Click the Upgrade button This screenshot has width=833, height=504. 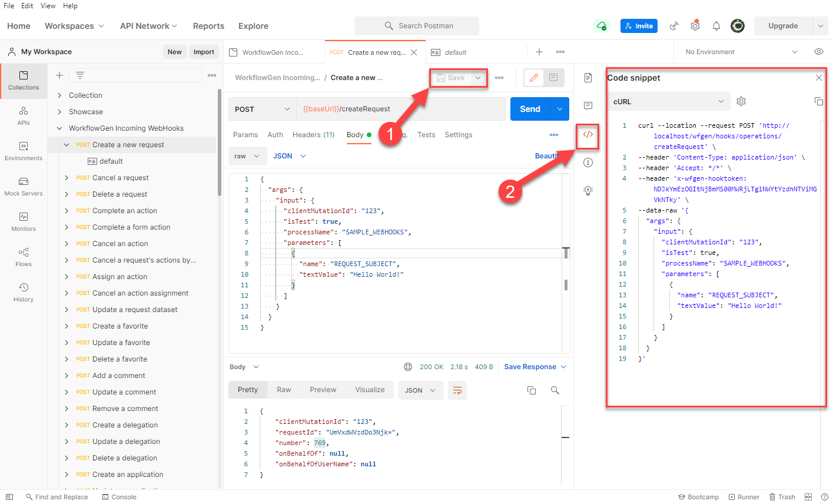coord(783,26)
